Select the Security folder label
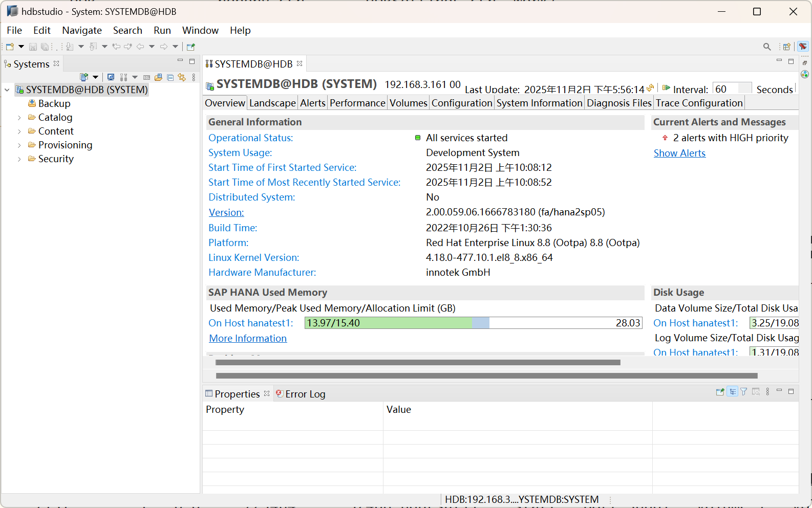The width and height of the screenshot is (812, 508). click(56, 159)
